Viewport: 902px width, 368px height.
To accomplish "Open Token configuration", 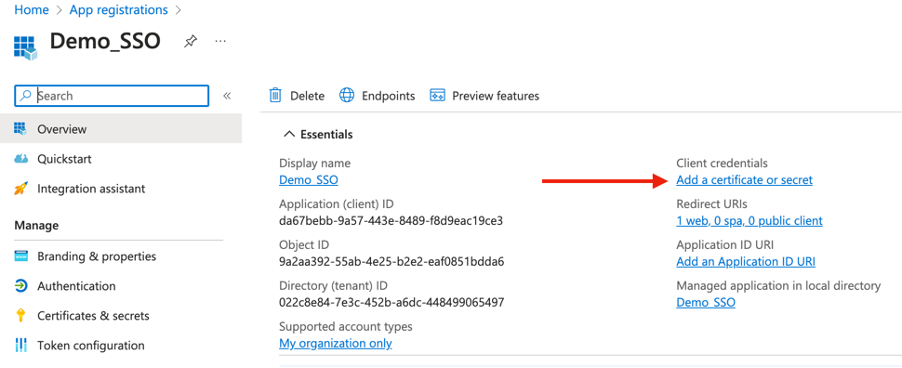I will click(x=91, y=346).
